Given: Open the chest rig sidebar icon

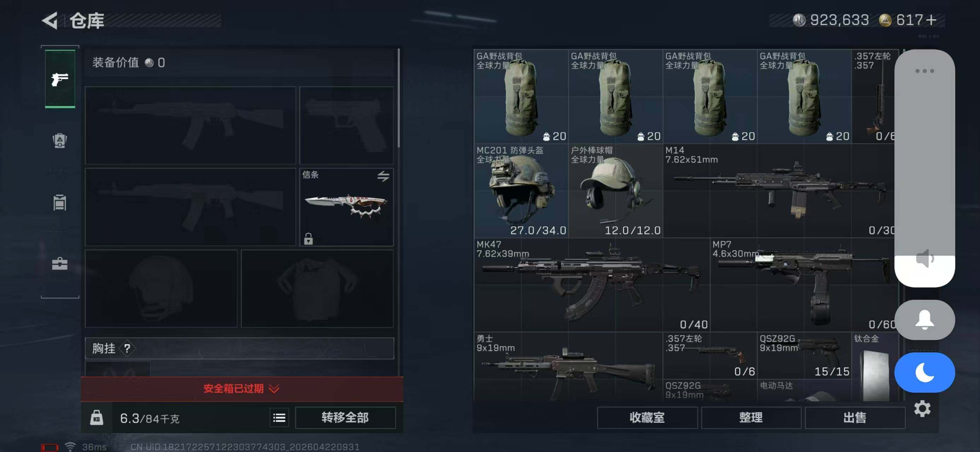Looking at the screenshot, I should [60, 202].
